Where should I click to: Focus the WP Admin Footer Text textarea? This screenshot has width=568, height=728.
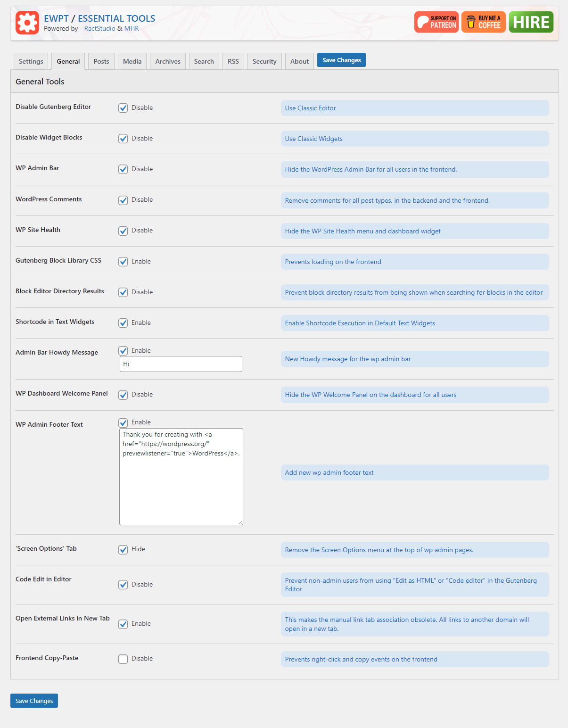point(181,477)
